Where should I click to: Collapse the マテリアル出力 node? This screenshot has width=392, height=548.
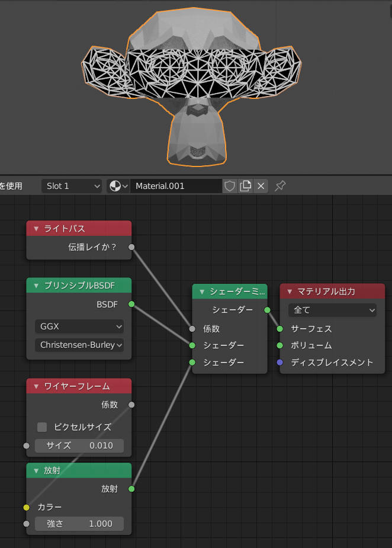290,292
